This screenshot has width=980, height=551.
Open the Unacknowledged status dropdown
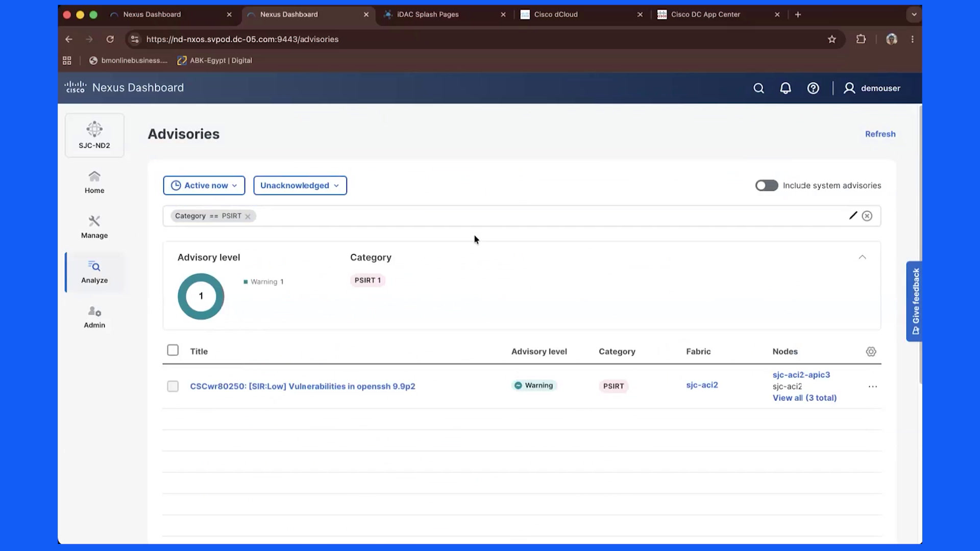click(300, 185)
